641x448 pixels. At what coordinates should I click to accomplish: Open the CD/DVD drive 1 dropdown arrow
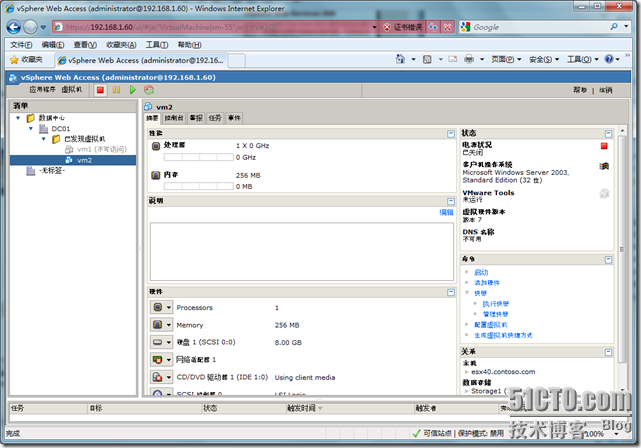(x=168, y=377)
